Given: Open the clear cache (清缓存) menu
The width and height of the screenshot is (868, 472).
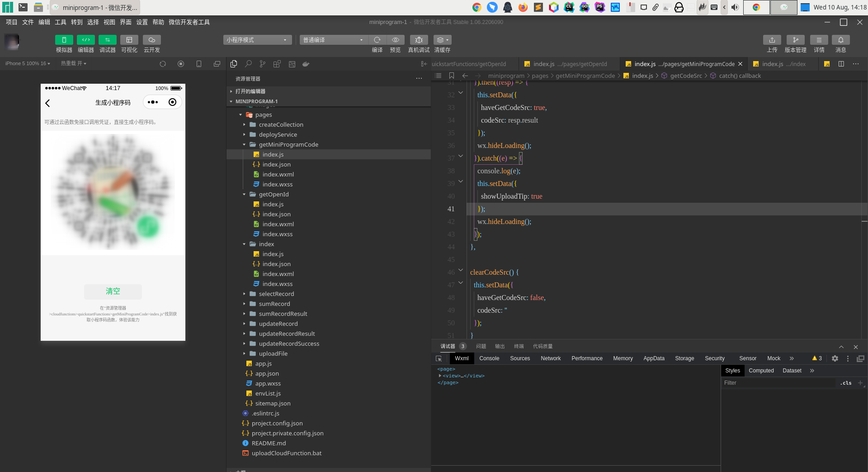Looking at the screenshot, I should (x=442, y=40).
